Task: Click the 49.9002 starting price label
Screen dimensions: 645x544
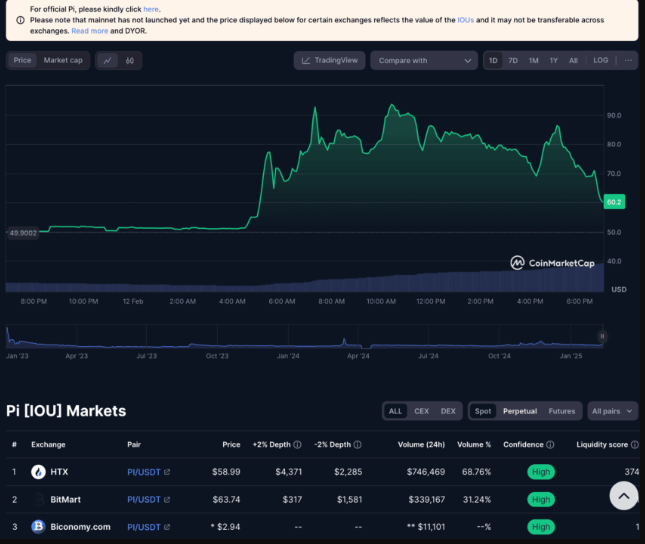Action: (x=23, y=233)
